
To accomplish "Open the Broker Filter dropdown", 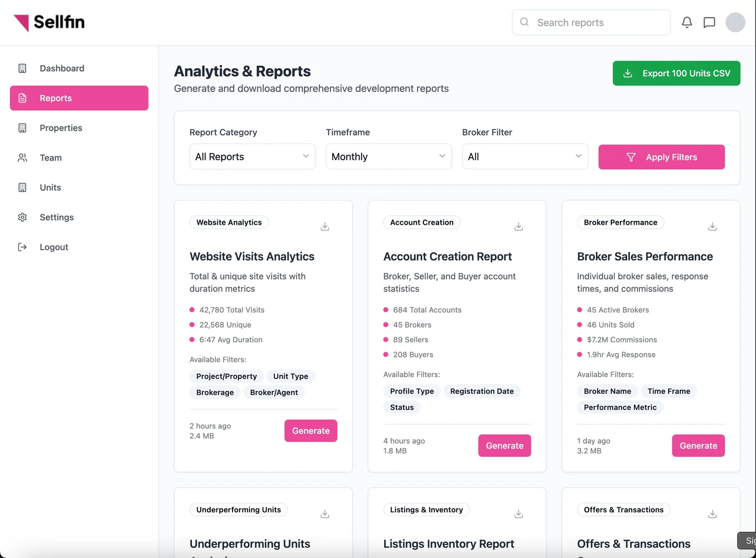I will [x=525, y=157].
